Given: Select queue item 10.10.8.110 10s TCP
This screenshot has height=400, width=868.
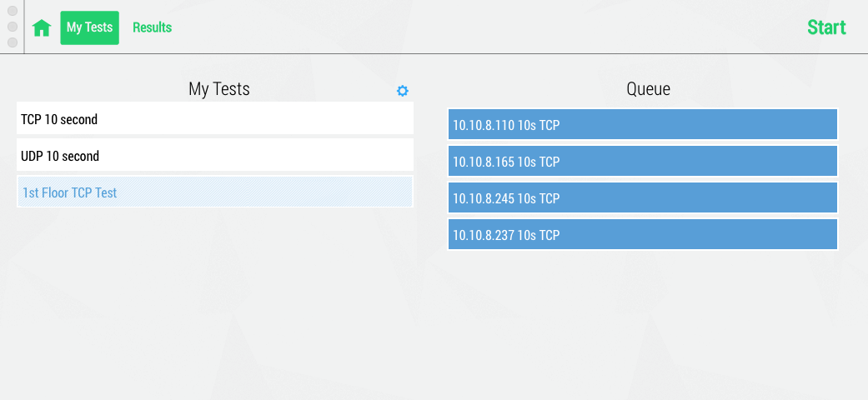Looking at the screenshot, I should click(642, 125).
